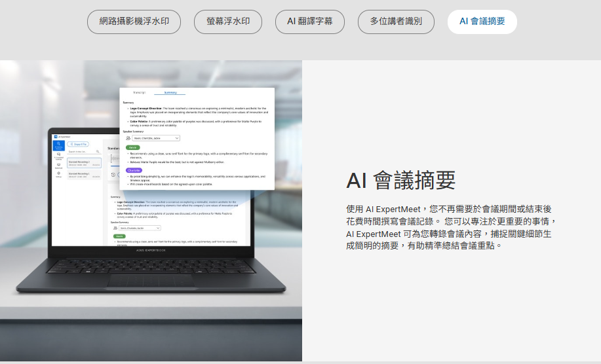The image size is (601, 364).
Task: Open the Settings gear icon in sidebar
Action: [x=59, y=174]
